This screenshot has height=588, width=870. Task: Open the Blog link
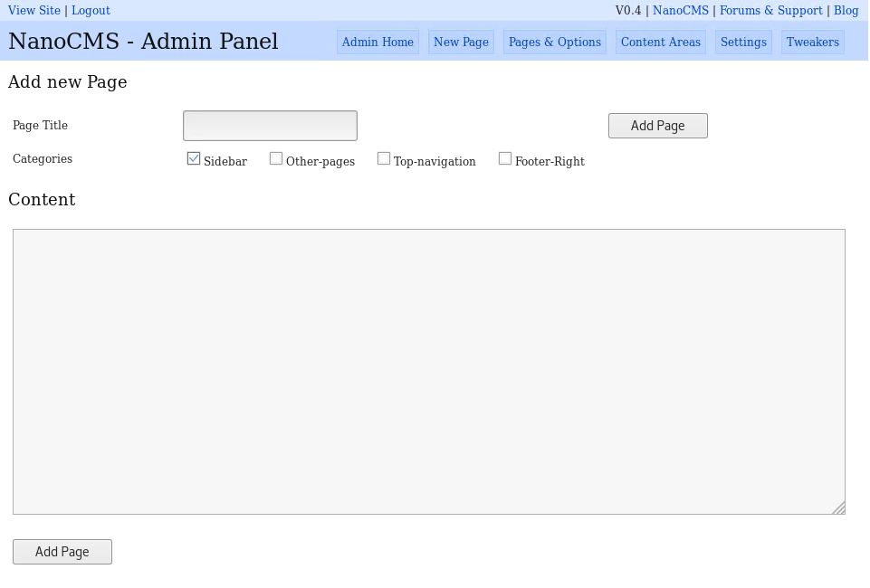tap(846, 11)
